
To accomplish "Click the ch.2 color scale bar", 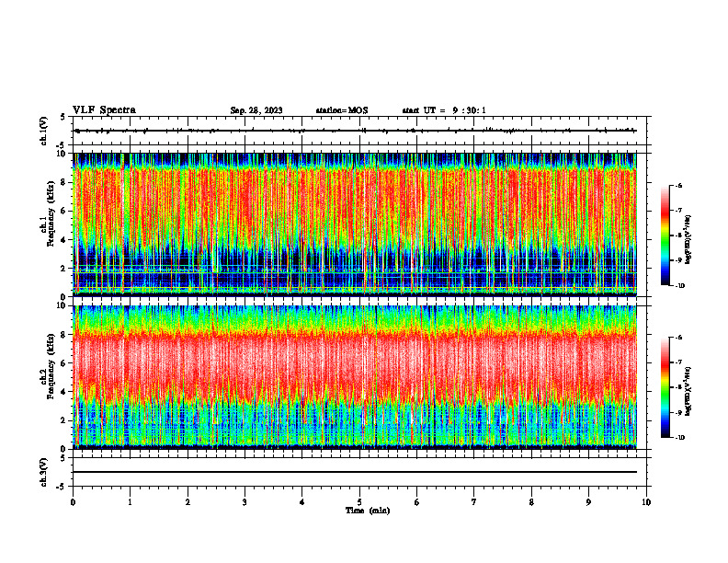I will tap(665, 387).
